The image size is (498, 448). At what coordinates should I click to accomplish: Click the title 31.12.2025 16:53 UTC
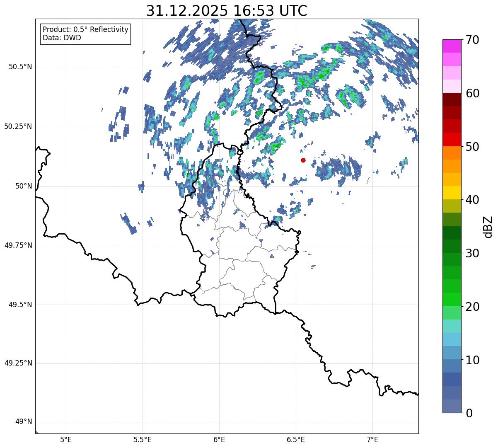point(227,11)
